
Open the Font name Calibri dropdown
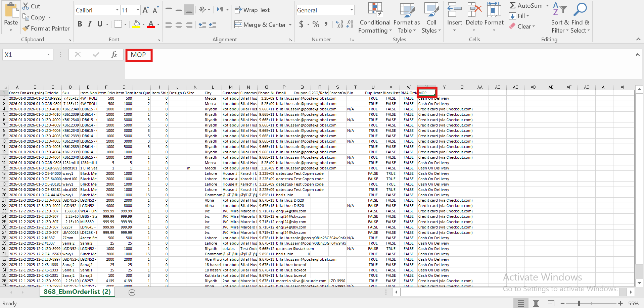coord(117,10)
